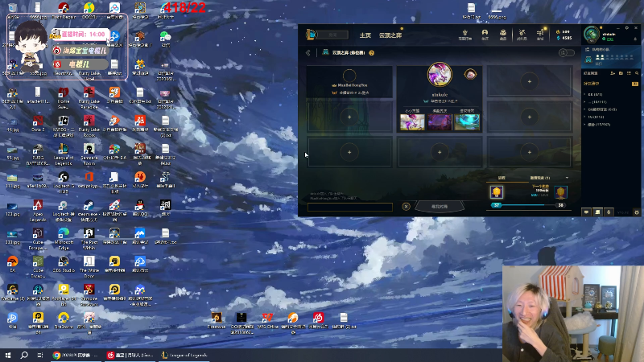Click the new folder icon in friends panel

click(x=621, y=73)
